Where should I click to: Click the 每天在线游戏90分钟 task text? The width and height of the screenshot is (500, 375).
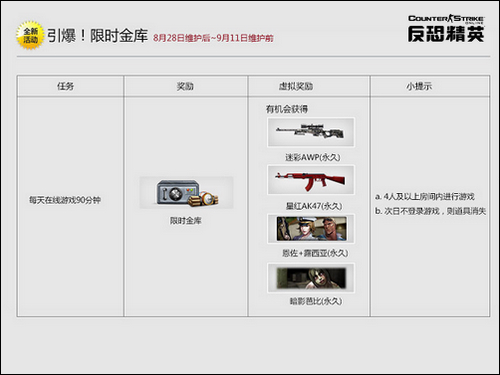[x=65, y=200]
